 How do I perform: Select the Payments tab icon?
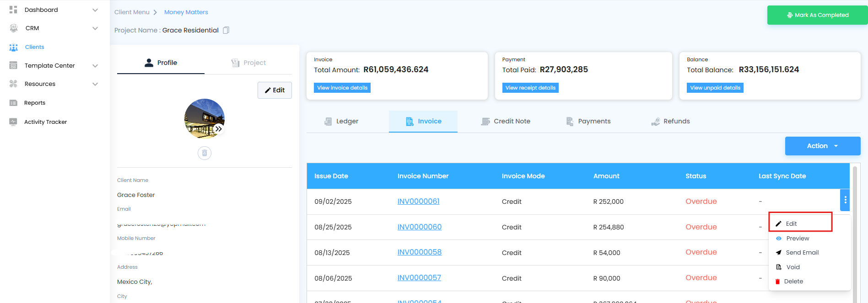(x=570, y=121)
